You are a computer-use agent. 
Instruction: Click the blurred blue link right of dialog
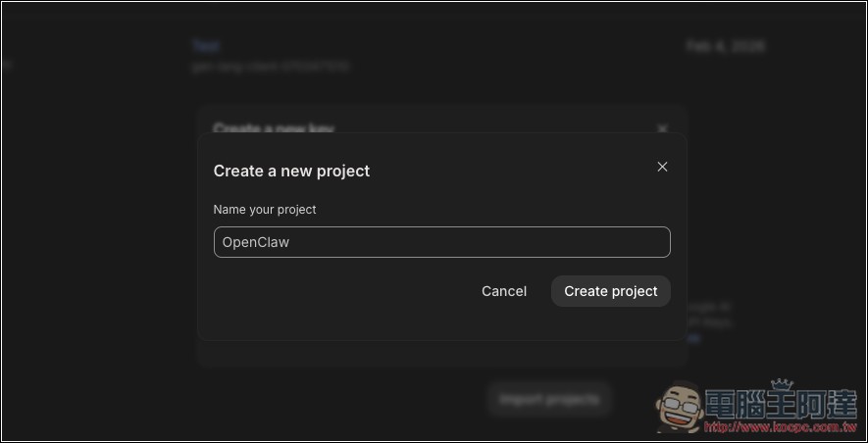click(693, 338)
